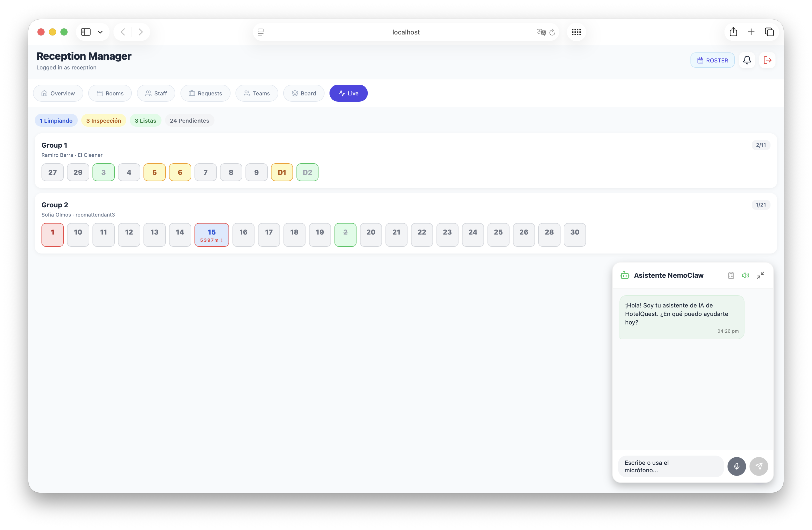Click the 1/21 progress badge
Image resolution: width=812 pixels, height=530 pixels.
(x=761, y=205)
